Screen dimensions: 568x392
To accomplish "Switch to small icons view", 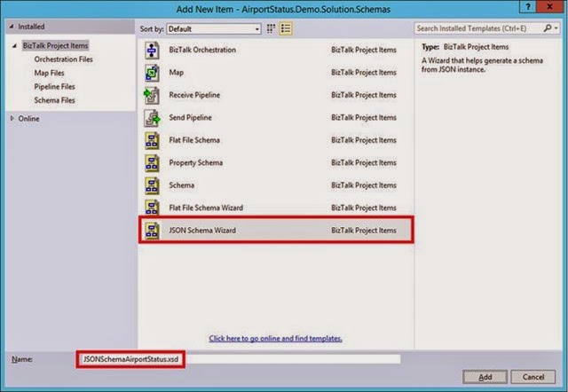I will coord(271,28).
